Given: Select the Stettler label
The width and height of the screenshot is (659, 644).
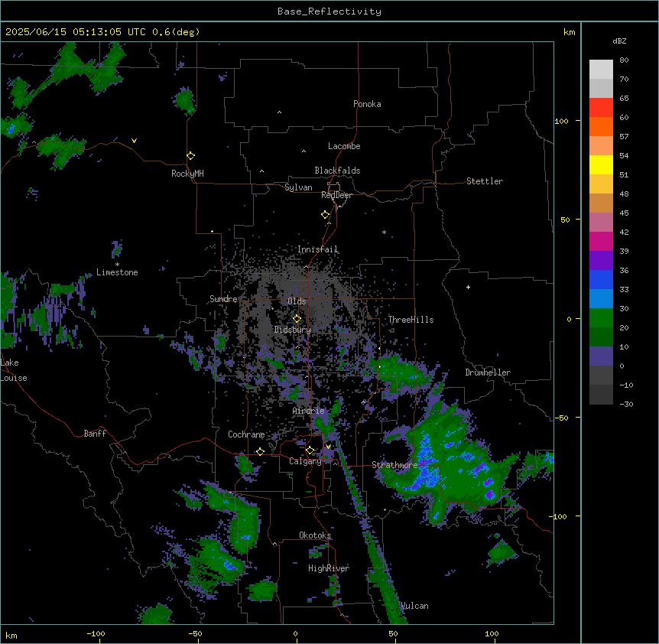Looking at the screenshot, I should pos(485,181).
